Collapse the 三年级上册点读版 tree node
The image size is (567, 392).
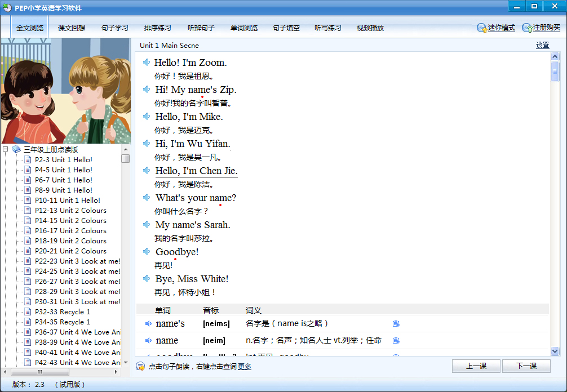point(6,149)
